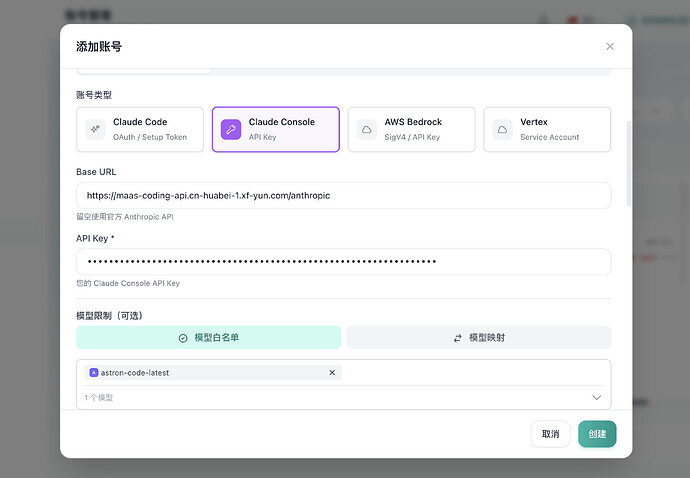Click the 留空使用官方 Anthropic API hint text
This screenshot has width=690, height=478.
(125, 217)
